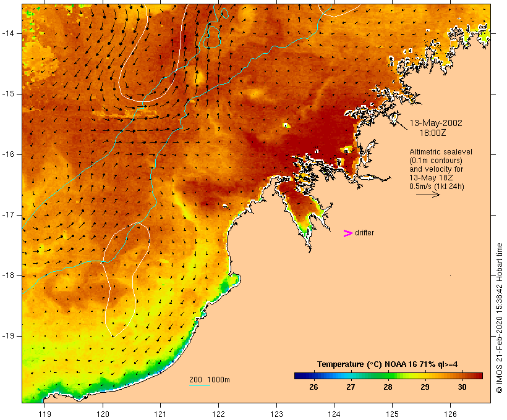Click the velocity scale reference arrow
The width and height of the screenshot is (507, 420).
pyautogui.click(x=428, y=195)
